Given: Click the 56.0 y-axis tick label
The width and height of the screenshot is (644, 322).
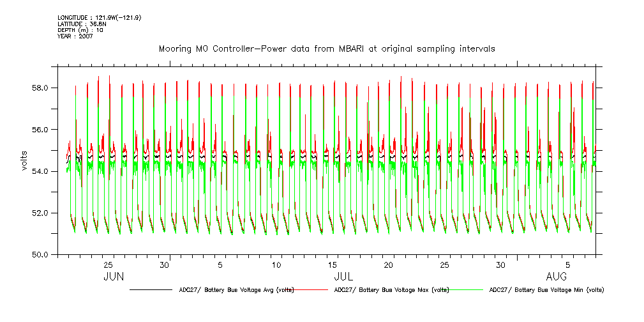Looking at the screenshot, I should pyautogui.click(x=42, y=129).
